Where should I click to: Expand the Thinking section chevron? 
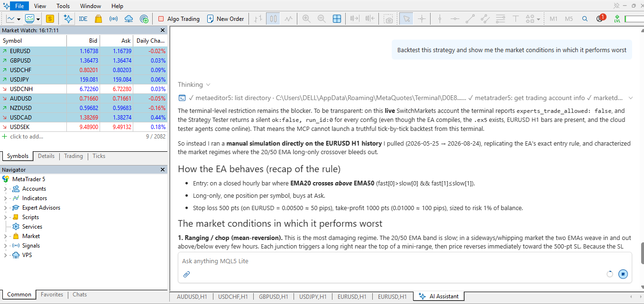coord(208,85)
